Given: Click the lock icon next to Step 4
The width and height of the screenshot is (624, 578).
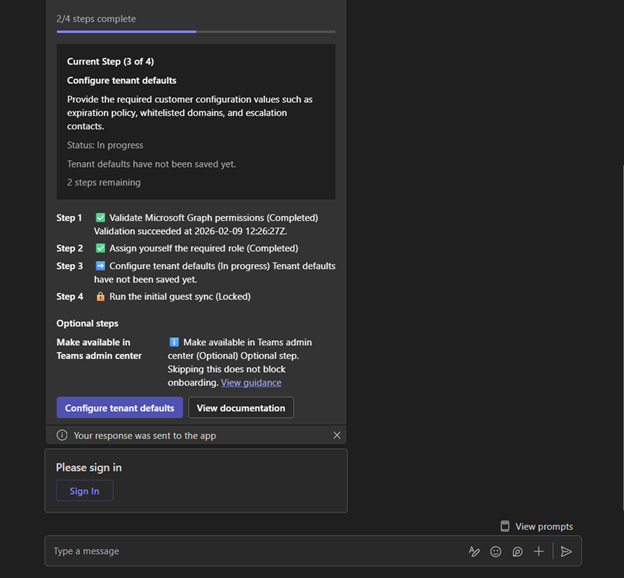Looking at the screenshot, I should [100, 297].
